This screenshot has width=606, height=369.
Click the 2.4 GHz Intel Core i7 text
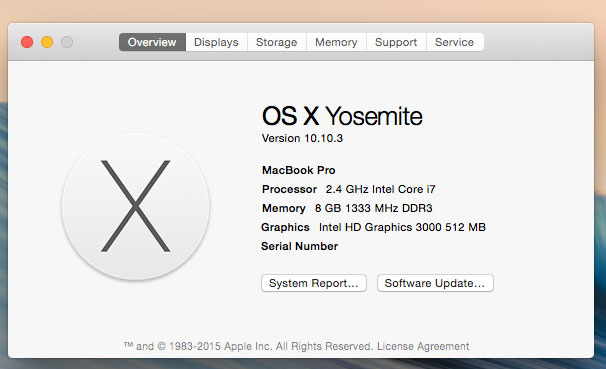381,189
